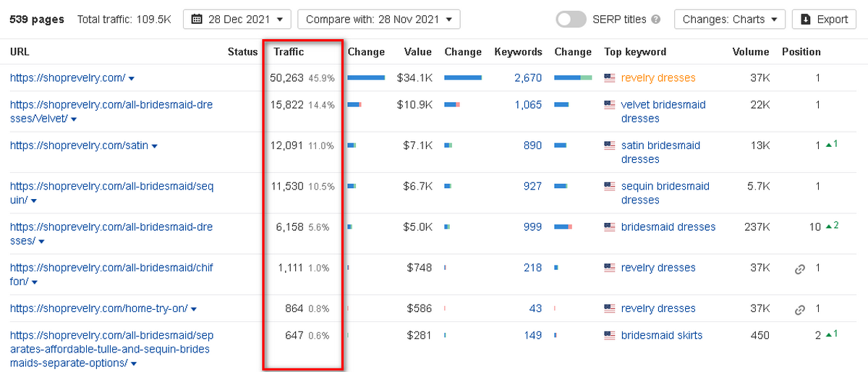Click the sitelinks icon in the chiffon row
This screenshot has height=372, width=868.
tap(800, 269)
